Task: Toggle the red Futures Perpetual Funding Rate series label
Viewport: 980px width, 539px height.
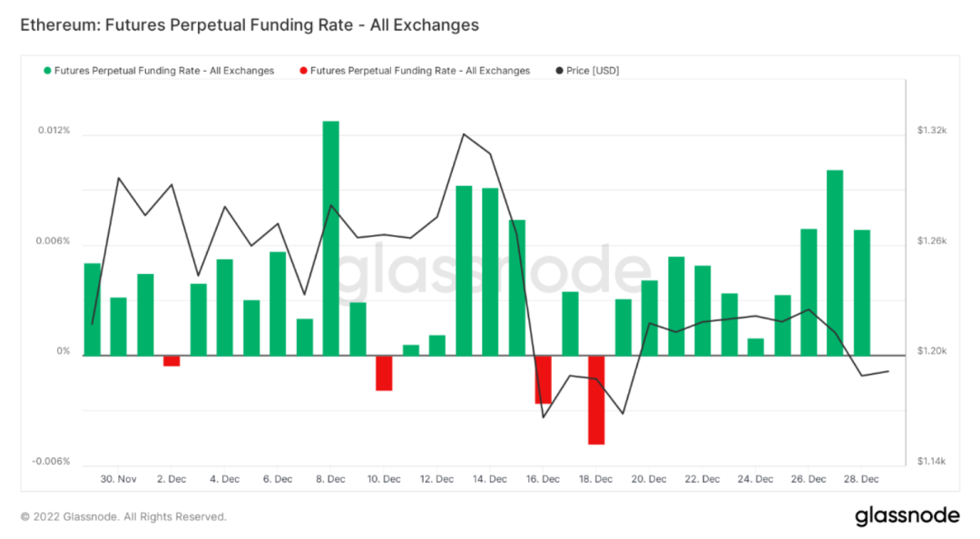Action: coord(420,71)
